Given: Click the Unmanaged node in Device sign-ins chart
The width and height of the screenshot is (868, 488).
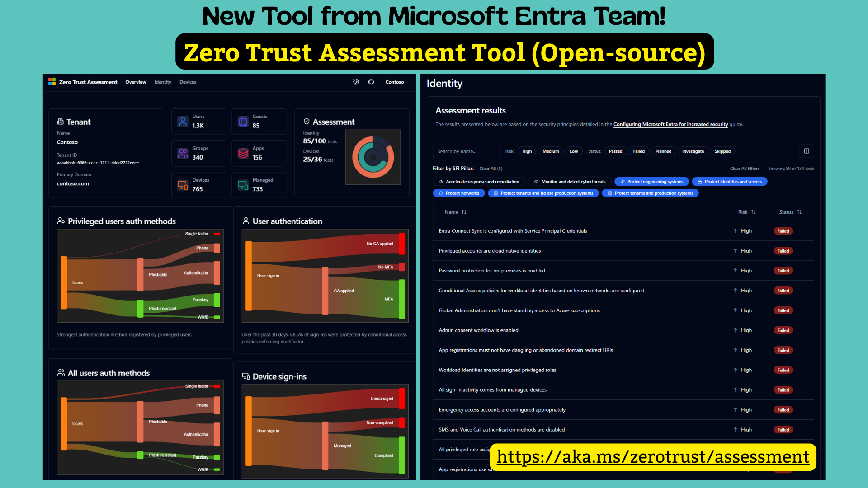Looking at the screenshot, I should tap(402, 399).
